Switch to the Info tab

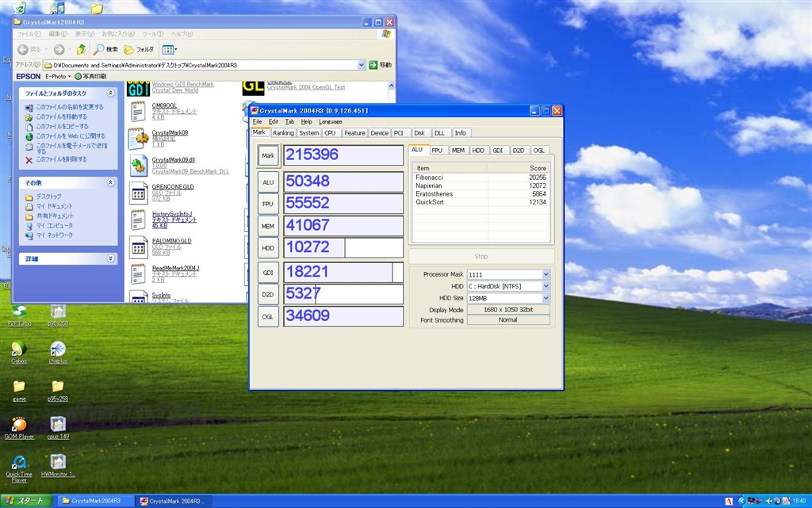(461, 133)
